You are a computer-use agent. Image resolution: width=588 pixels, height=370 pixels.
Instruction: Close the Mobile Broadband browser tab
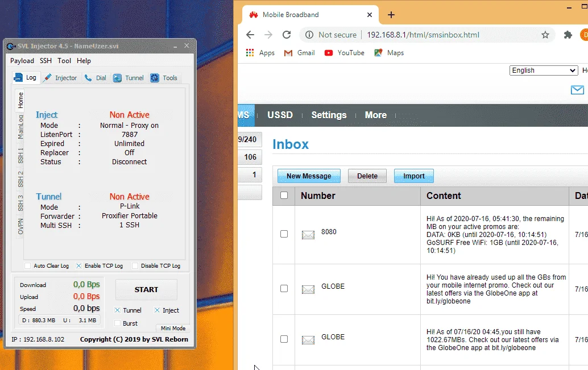point(370,15)
